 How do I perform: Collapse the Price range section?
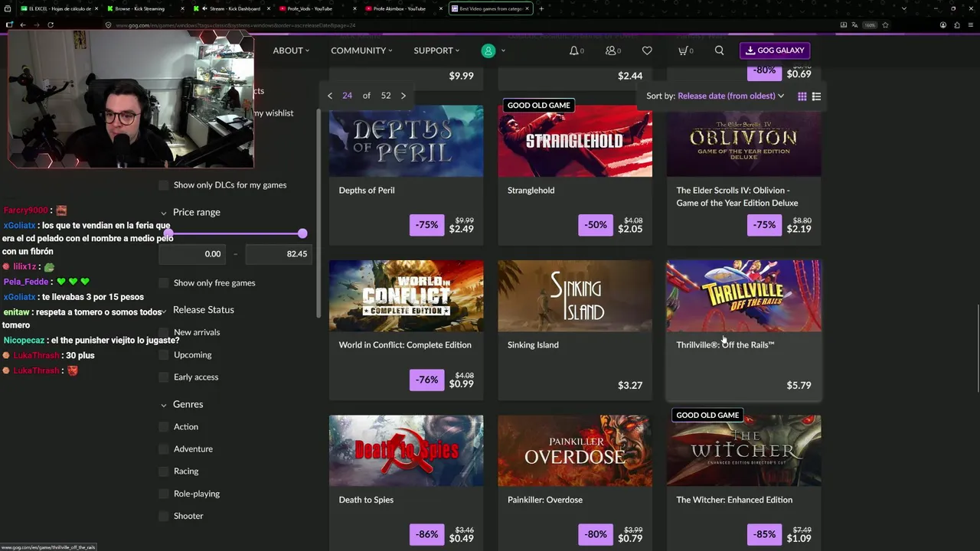[164, 213]
